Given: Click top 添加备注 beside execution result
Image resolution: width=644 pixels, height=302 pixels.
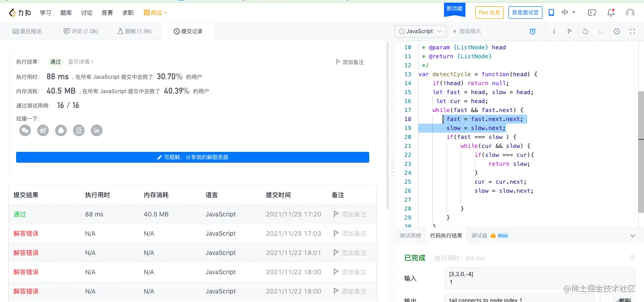Looking at the screenshot, I should coord(350,62).
